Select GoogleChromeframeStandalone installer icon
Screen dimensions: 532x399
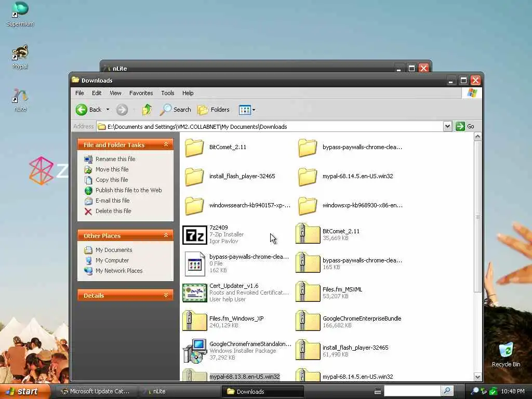click(x=195, y=351)
